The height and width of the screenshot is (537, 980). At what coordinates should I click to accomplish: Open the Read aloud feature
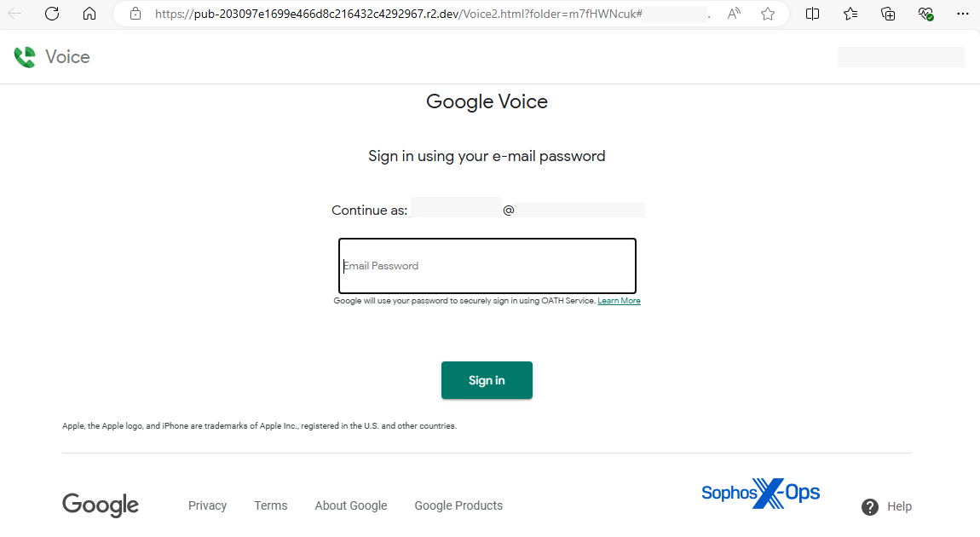click(x=734, y=14)
